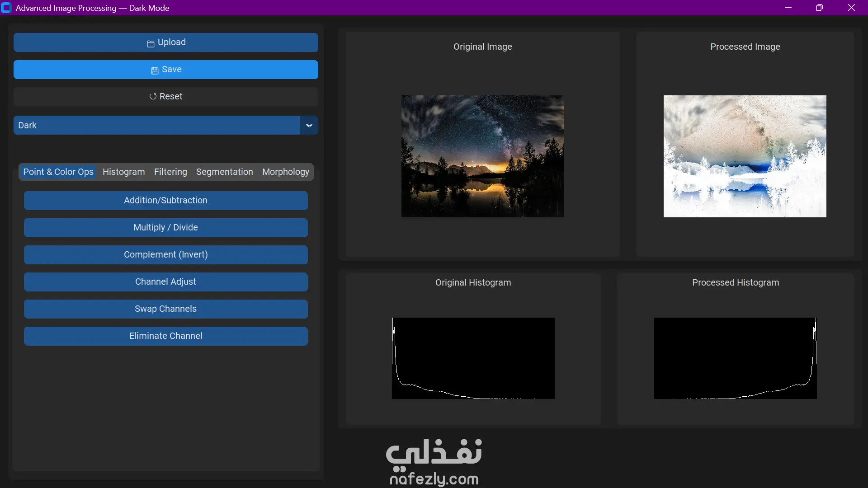Open the Dark theme combo box

pyautogui.click(x=156, y=126)
